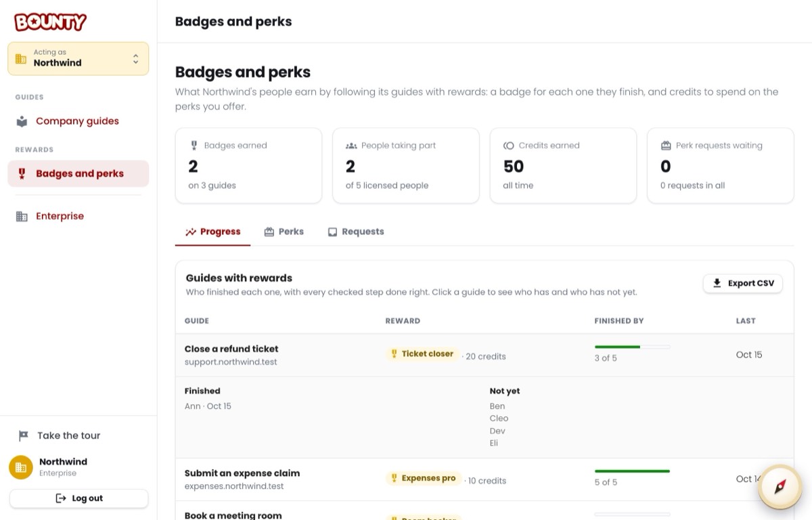
Task: Click the LAST column header
Action: coord(746,321)
